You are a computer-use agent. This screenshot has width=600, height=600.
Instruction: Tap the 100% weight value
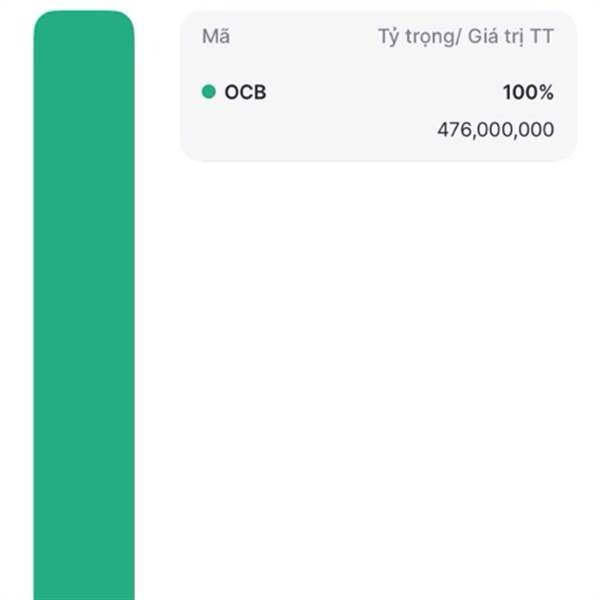coord(528,92)
